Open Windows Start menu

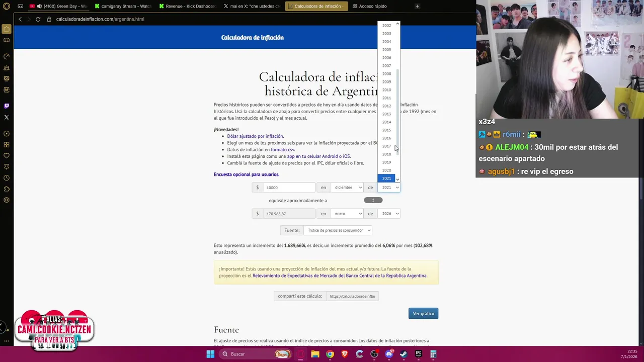coord(210,354)
